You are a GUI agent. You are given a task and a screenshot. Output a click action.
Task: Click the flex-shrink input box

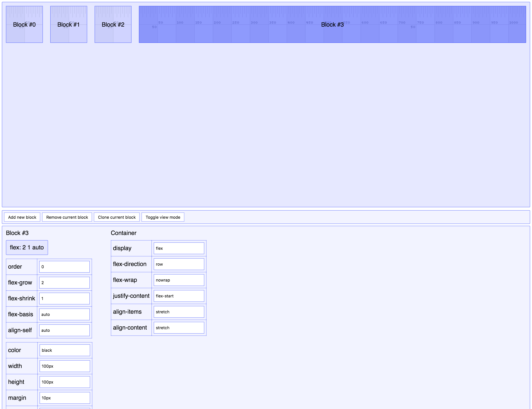click(x=64, y=299)
